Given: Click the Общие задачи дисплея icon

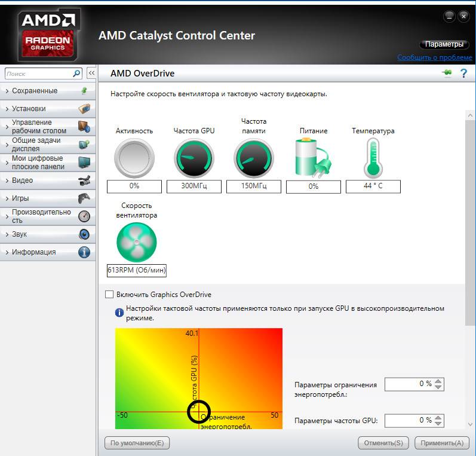Looking at the screenshot, I should (84, 144).
